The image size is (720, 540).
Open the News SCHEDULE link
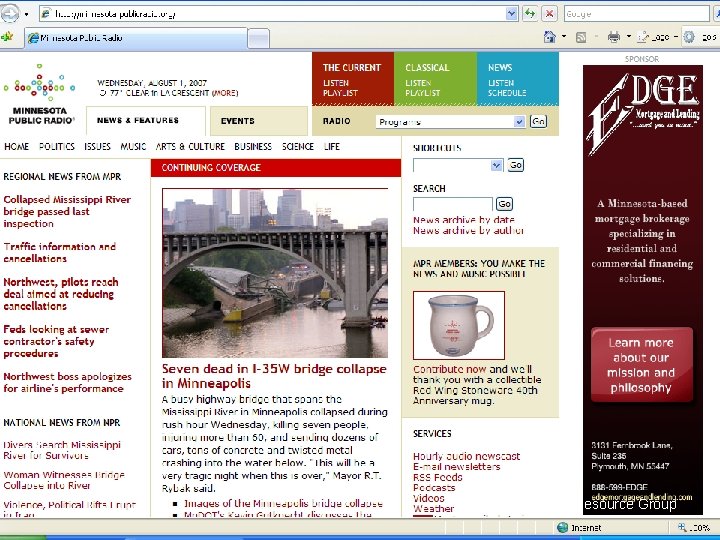[x=507, y=93]
